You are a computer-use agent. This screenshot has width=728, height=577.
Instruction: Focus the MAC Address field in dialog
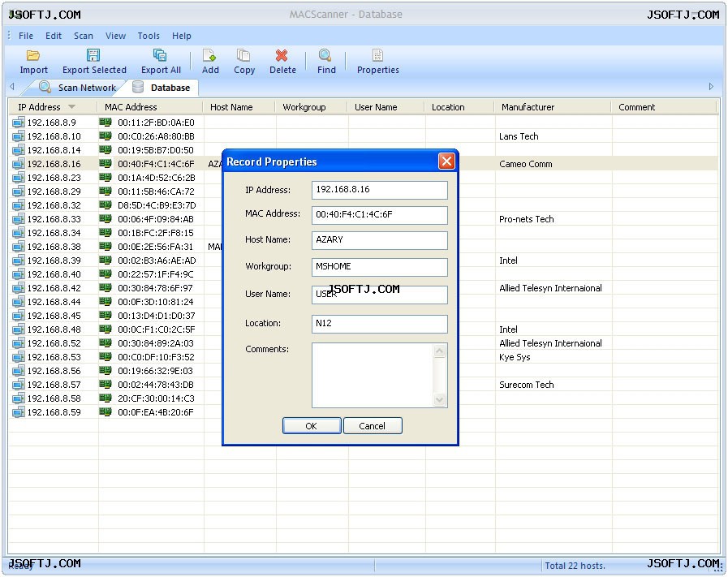coord(379,215)
